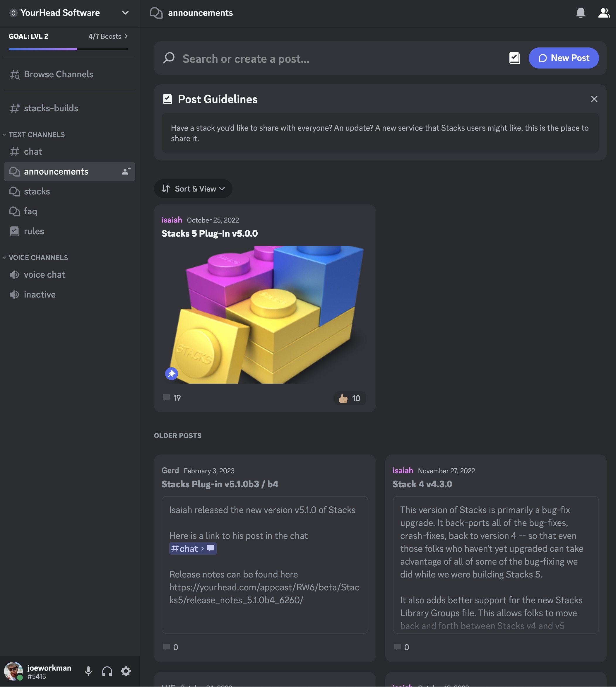The height and width of the screenshot is (687, 616).
Task: Open notification settings bell icon
Action: click(x=581, y=13)
